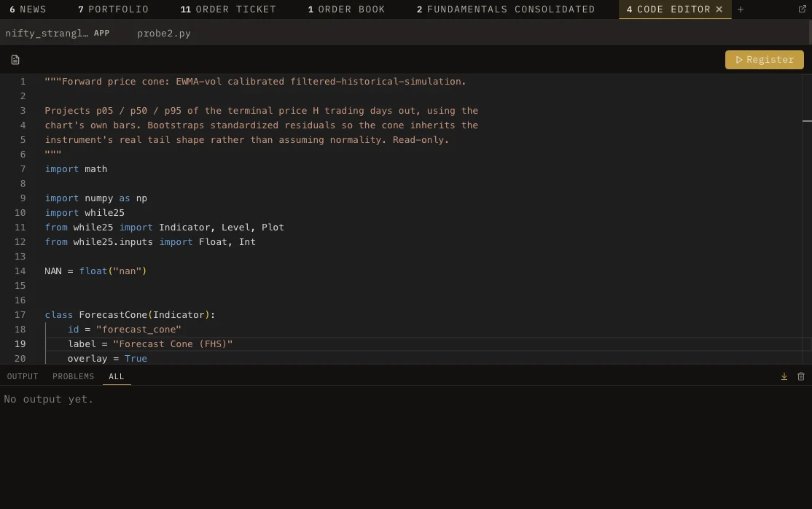Open the file document icon above the editor
Image resolution: width=812 pixels, height=509 pixels.
15,60
